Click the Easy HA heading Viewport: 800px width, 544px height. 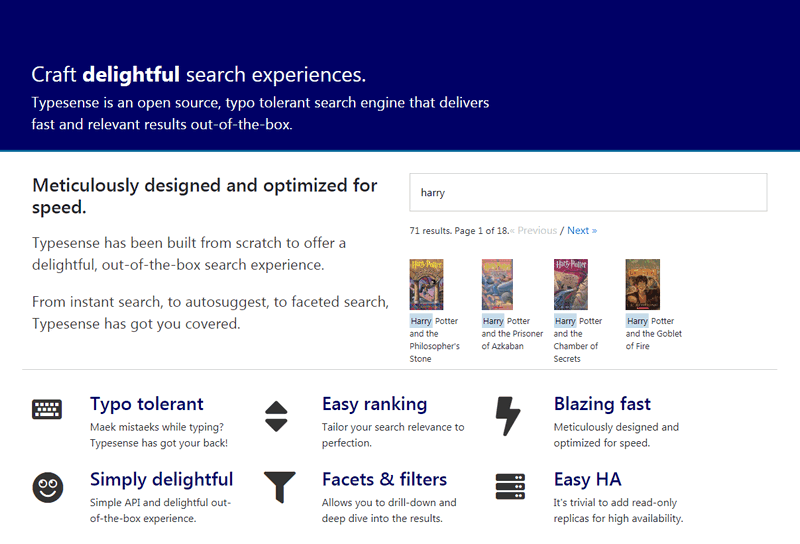click(x=587, y=479)
